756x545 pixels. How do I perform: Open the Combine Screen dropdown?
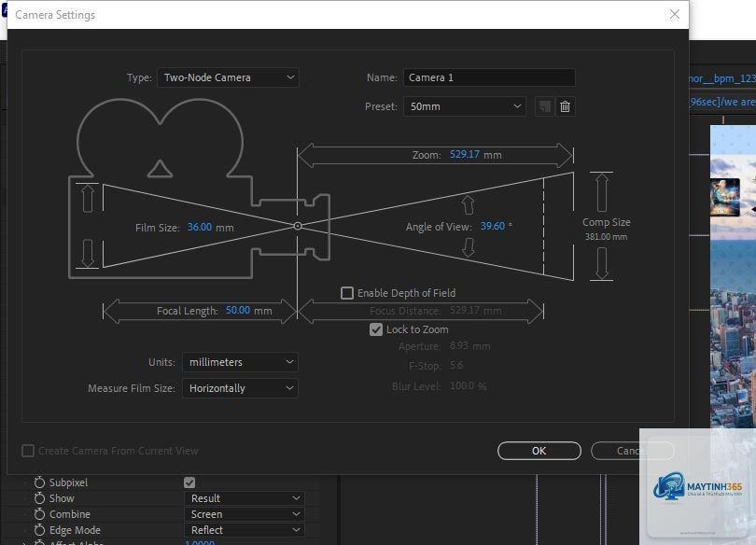[x=245, y=514]
